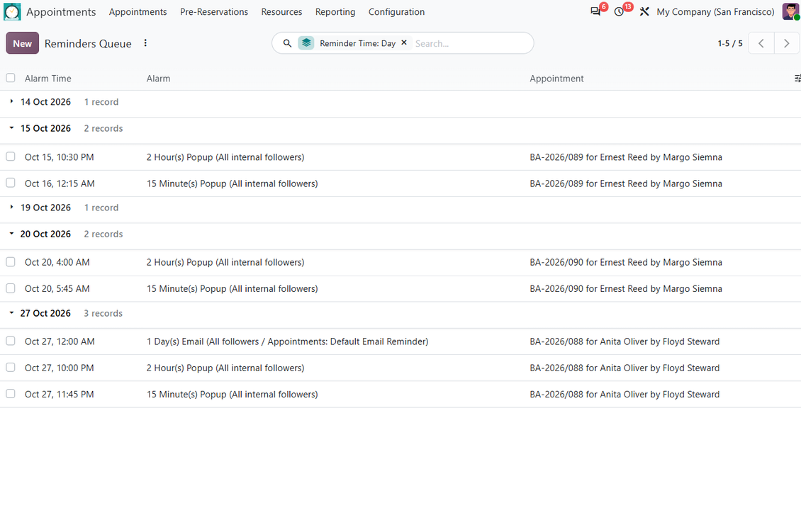This screenshot has height=532, width=801.
Task: Check the Oct 20, 4:00 AM row
Action: pyautogui.click(x=11, y=262)
